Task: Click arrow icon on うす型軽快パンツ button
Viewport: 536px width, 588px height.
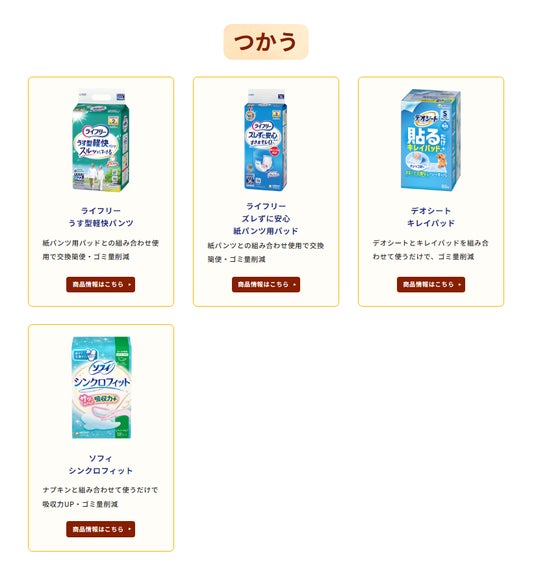Action: 129,285
